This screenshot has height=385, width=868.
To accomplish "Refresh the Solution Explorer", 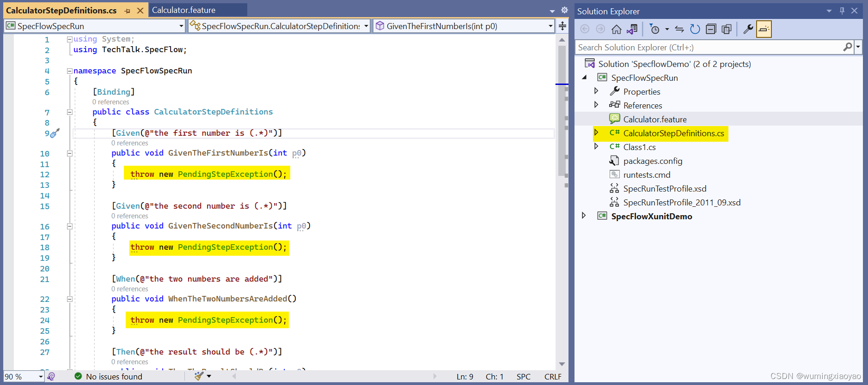I will point(695,29).
